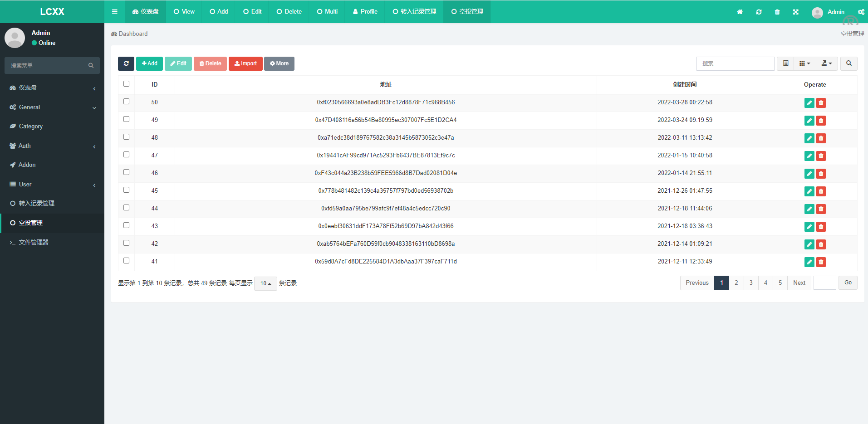Image resolution: width=868 pixels, height=424 pixels.
Task: Select the header checkbox to choose all rows
Action: [x=126, y=84]
